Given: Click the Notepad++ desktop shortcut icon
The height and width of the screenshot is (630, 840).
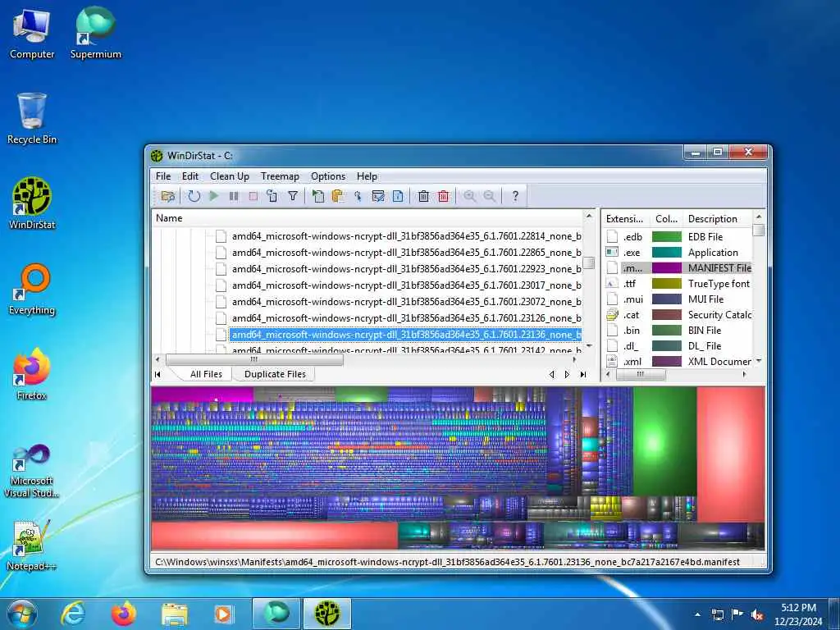Looking at the screenshot, I should pos(31,546).
